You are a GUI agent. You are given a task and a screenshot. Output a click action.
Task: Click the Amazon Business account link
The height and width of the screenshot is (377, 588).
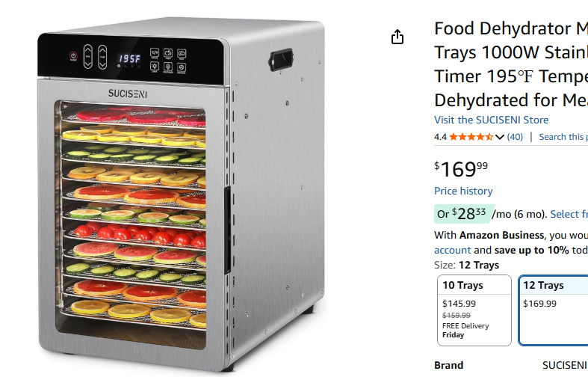click(452, 250)
